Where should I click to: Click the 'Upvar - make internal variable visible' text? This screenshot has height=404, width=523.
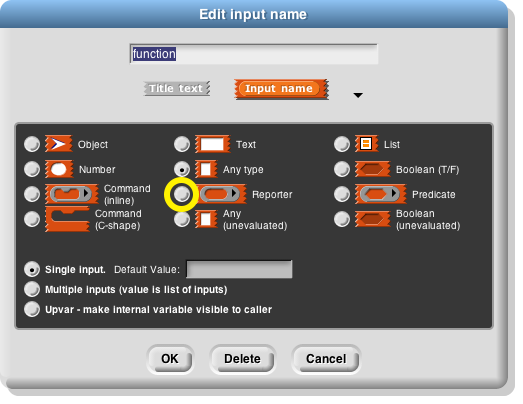pyautogui.click(x=158, y=310)
